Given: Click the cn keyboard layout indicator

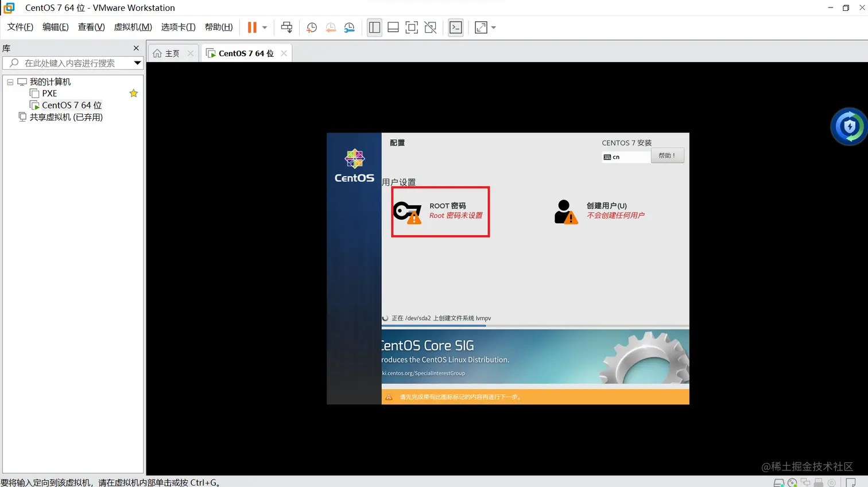Looking at the screenshot, I should click(x=626, y=157).
